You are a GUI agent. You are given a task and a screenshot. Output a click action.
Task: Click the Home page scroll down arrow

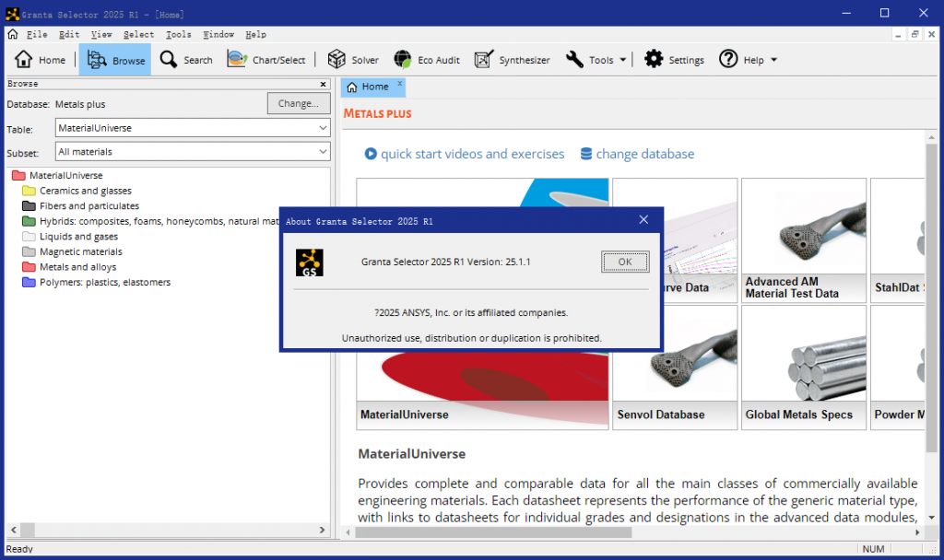(x=931, y=518)
